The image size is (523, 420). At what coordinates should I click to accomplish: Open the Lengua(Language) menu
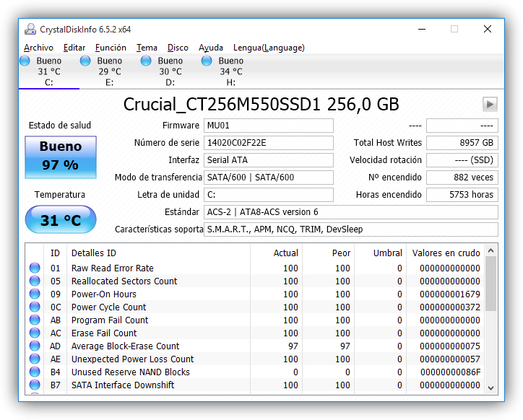269,48
